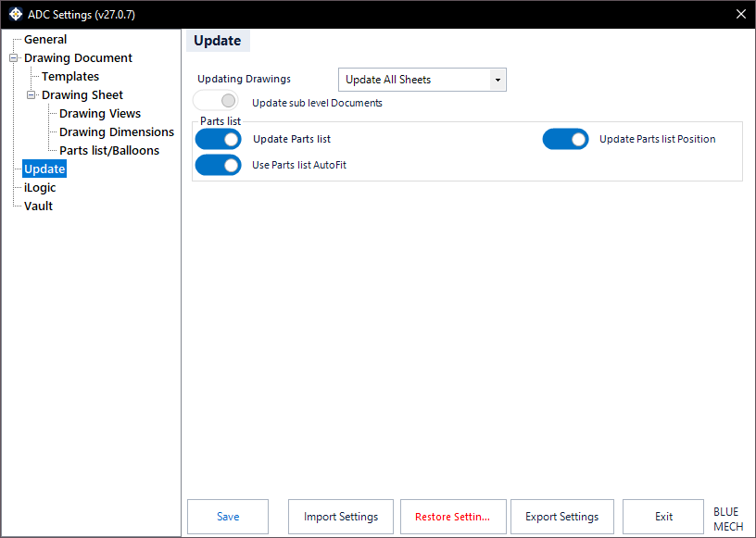
Task: Click the Update Parts list Position label
Action: pyautogui.click(x=657, y=139)
